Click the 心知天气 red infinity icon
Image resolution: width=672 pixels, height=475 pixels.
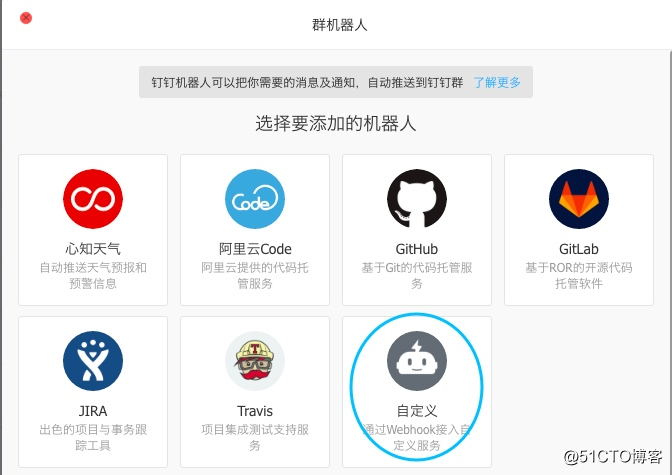click(x=93, y=199)
